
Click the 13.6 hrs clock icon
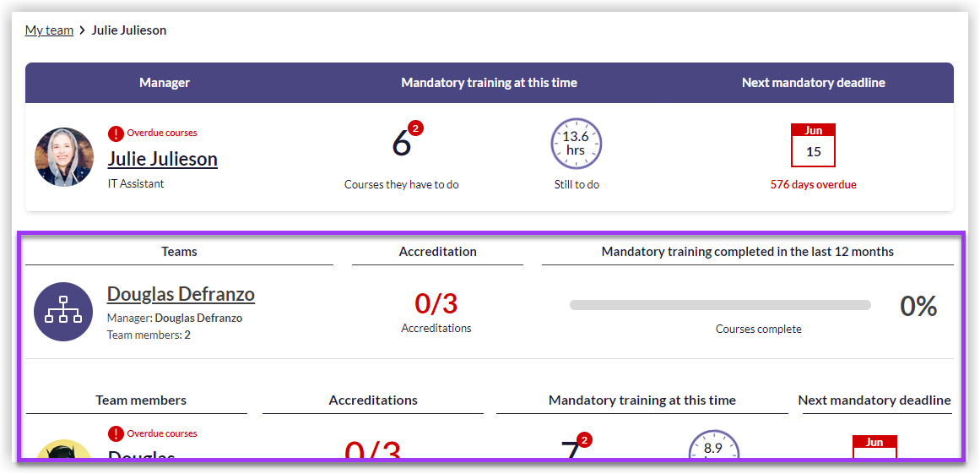click(576, 144)
